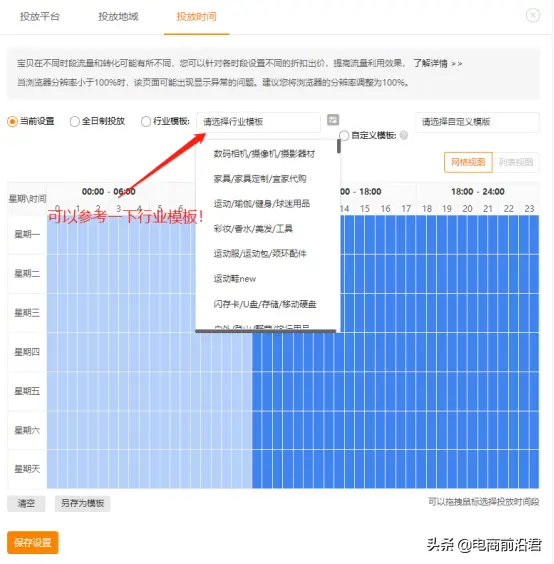Image resolution: width=554 pixels, height=564 pixels.
Task: Open the 请选择自定义模板 dropdown
Action: [x=477, y=122]
